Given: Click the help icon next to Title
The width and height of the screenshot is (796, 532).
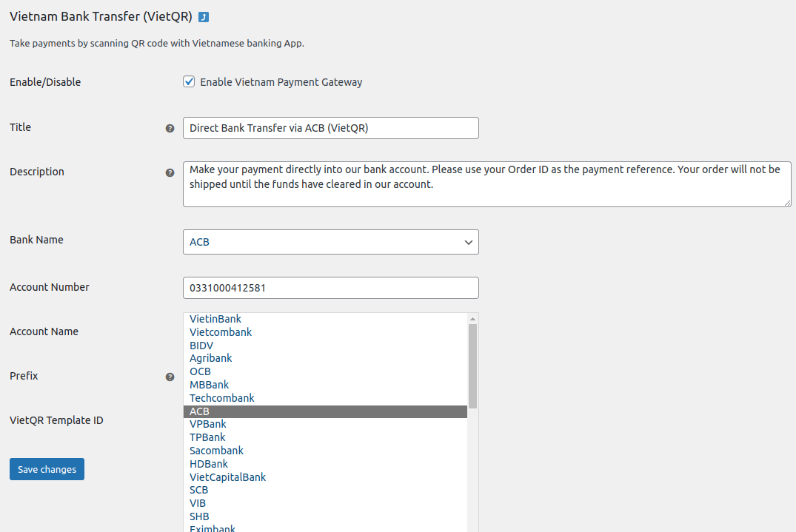Looking at the screenshot, I should 170,128.
